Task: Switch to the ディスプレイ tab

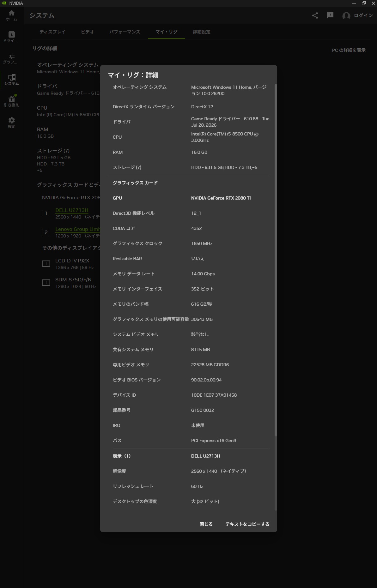Action: pos(52,32)
